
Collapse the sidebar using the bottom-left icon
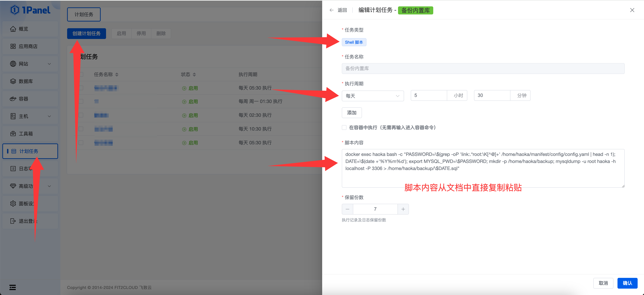coord(12,287)
